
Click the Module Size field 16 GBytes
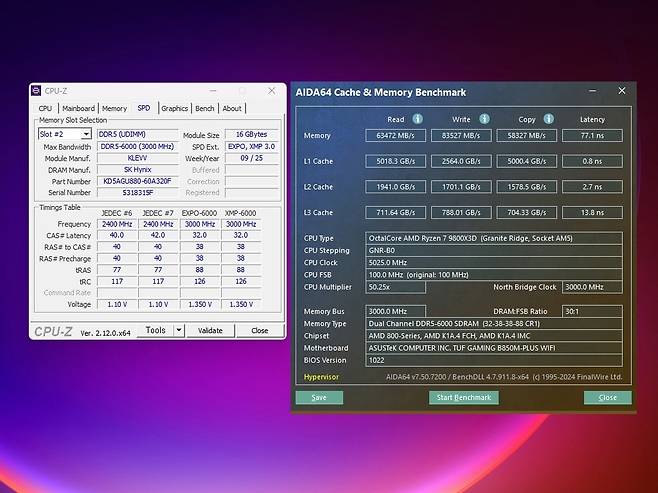[251, 134]
